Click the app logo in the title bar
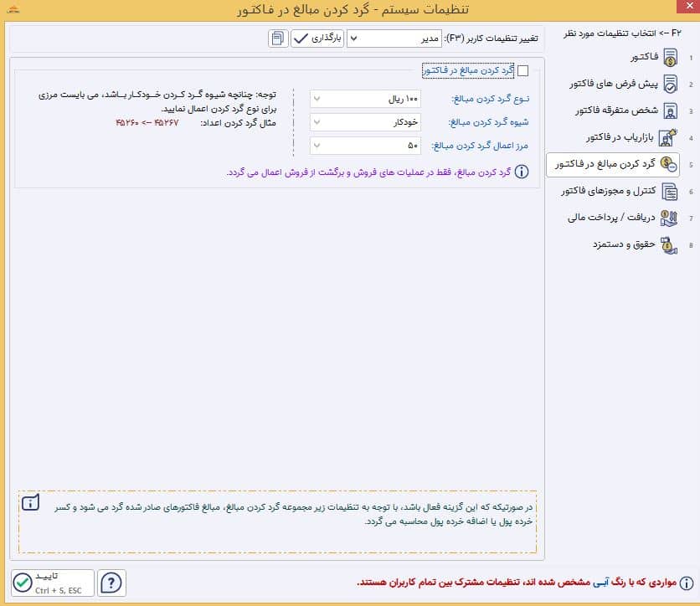 pyautogui.click(x=13, y=9)
